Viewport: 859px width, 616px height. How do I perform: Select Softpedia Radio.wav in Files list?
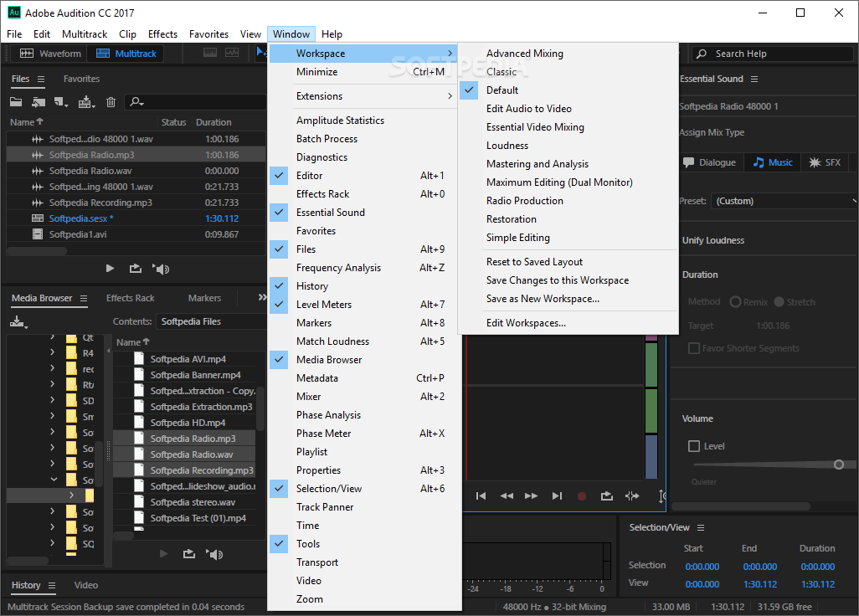[136, 171]
